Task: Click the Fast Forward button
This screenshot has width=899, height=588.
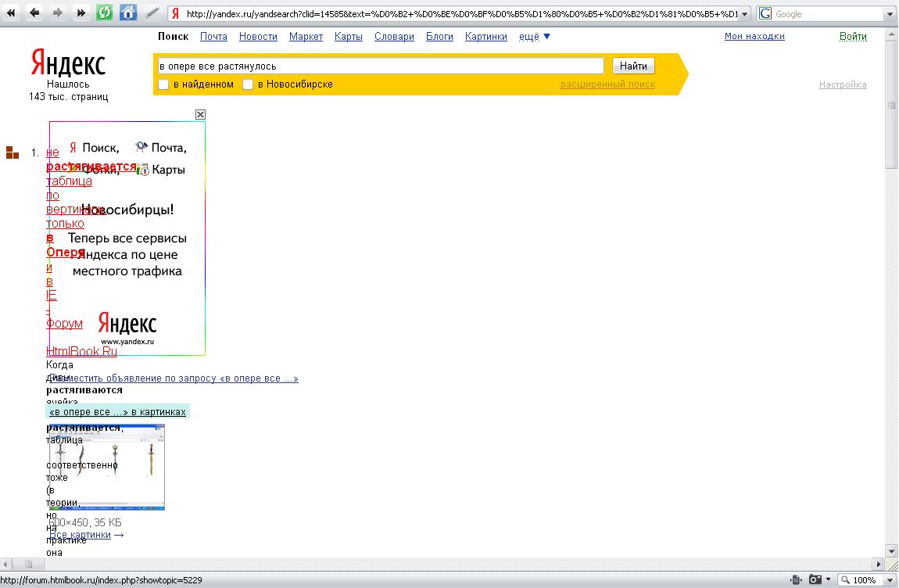Action: (x=81, y=12)
